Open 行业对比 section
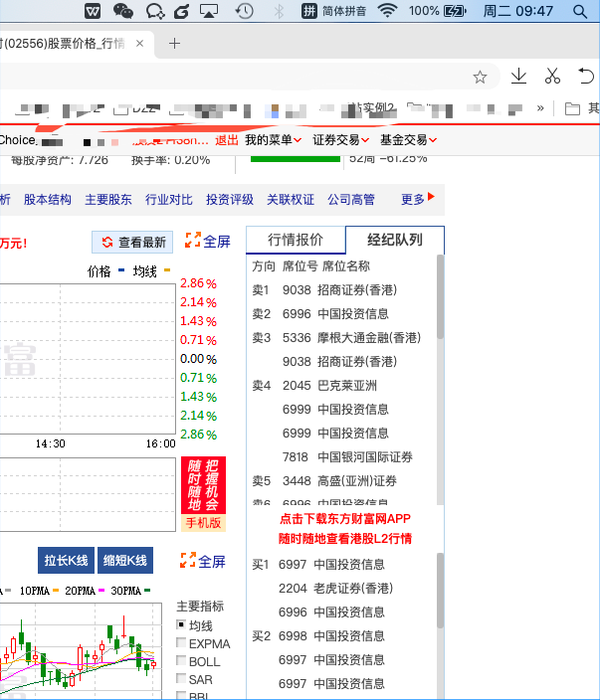The height and width of the screenshot is (700, 600). coord(169,200)
